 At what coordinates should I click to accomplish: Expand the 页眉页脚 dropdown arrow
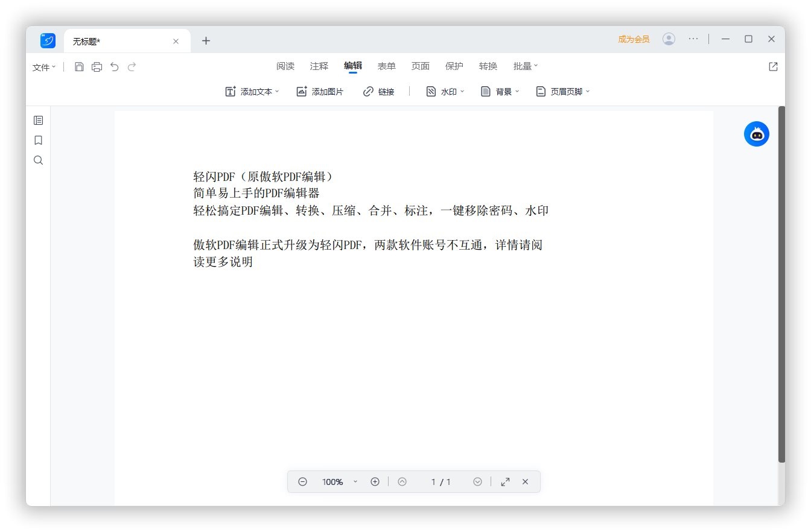tap(588, 92)
